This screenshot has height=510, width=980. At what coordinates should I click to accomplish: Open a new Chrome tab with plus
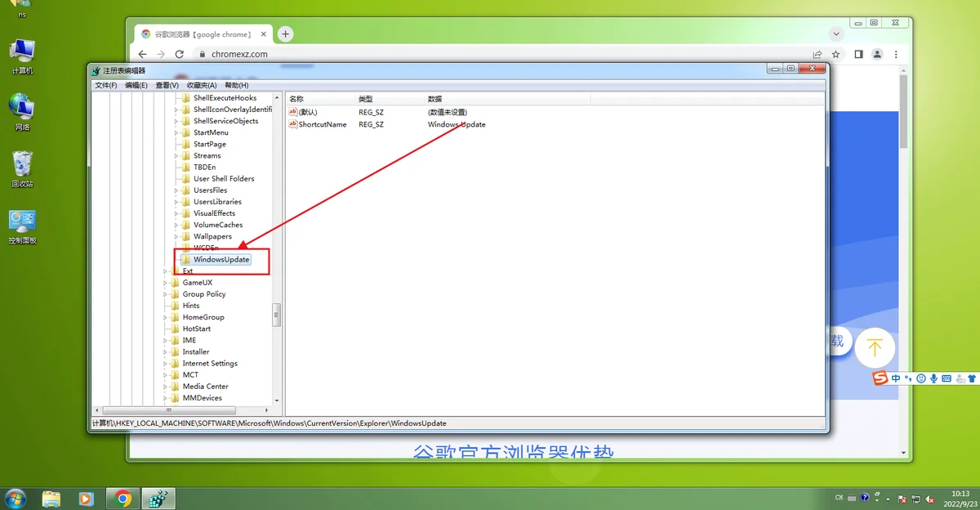point(285,34)
